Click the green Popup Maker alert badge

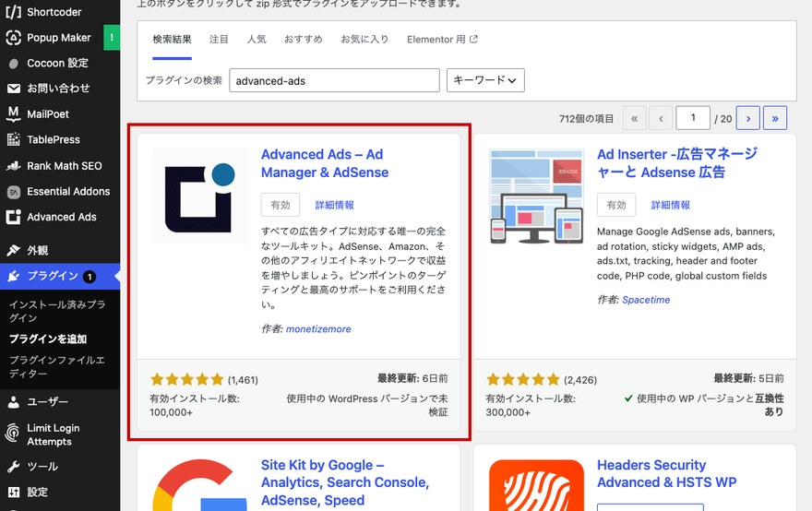[x=112, y=38]
